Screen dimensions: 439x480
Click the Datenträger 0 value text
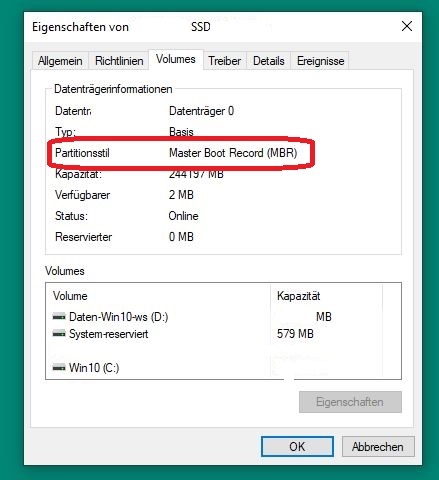point(201,111)
